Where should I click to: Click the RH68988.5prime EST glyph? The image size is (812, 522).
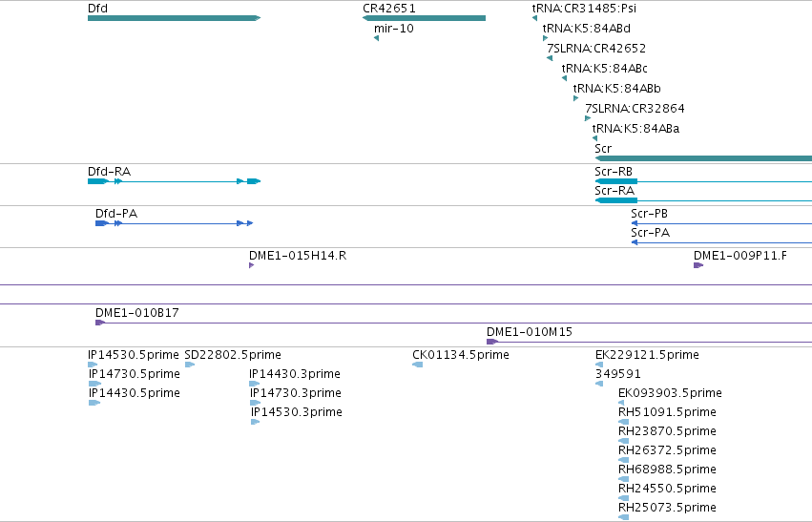(x=623, y=479)
